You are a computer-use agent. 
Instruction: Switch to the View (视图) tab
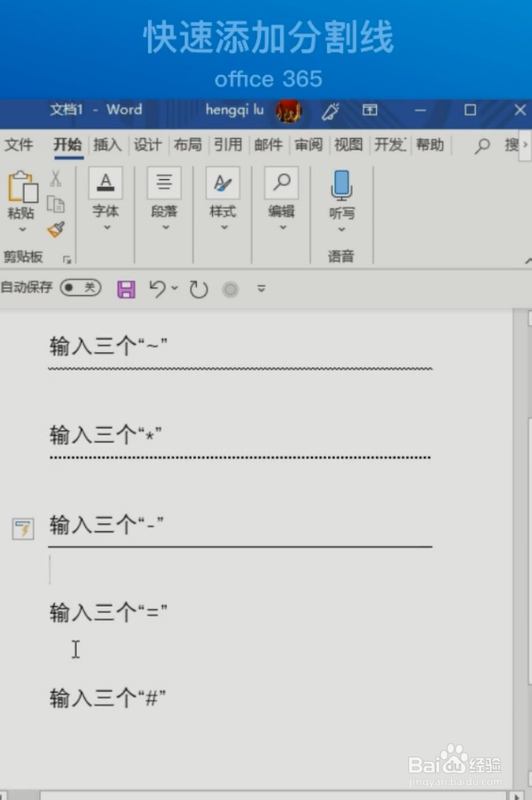coord(348,145)
